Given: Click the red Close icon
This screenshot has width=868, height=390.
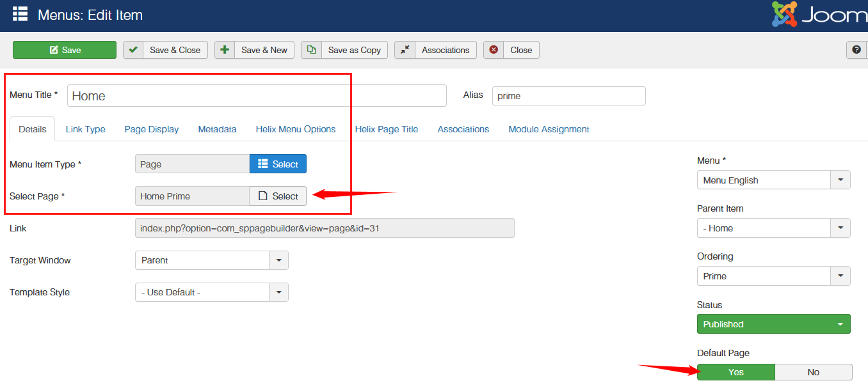Looking at the screenshot, I should [494, 50].
